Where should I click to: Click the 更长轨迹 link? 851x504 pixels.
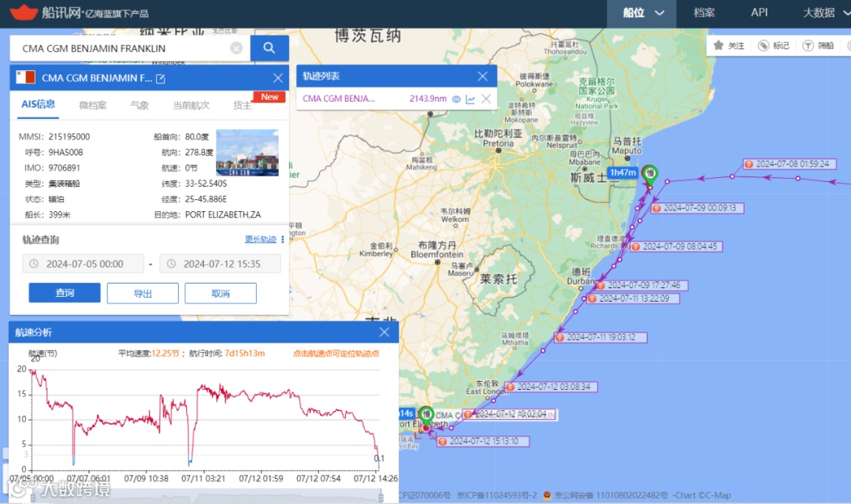coord(261,239)
